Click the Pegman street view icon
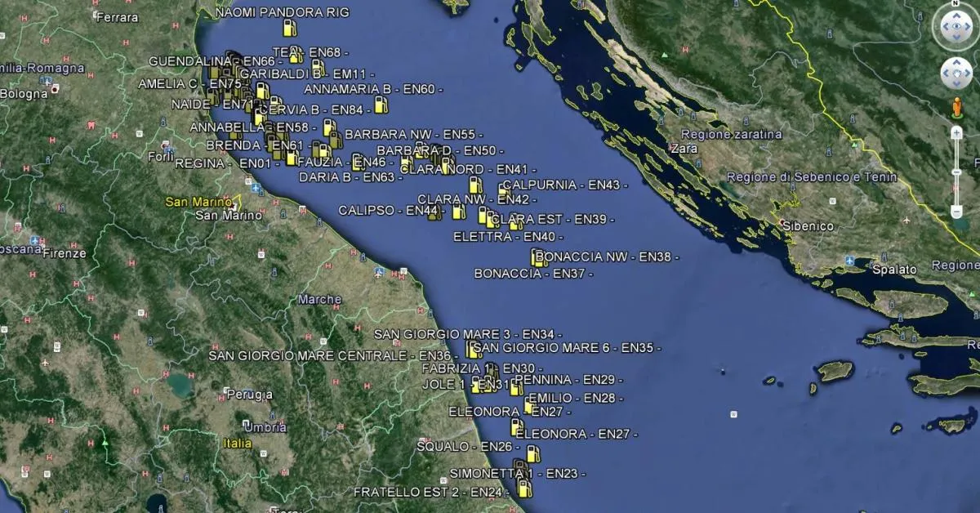Viewport: 980px width, 513px height. click(x=956, y=107)
